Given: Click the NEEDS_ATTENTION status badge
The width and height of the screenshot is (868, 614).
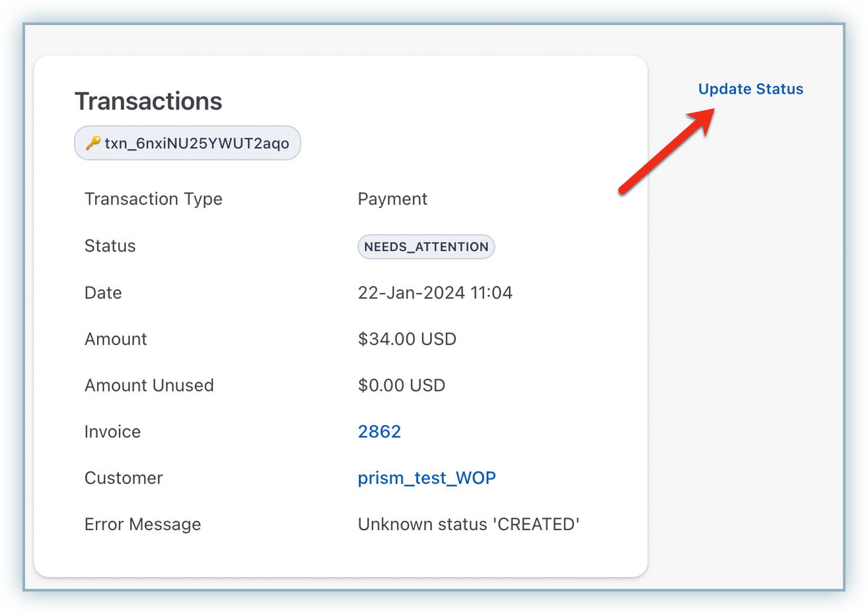Looking at the screenshot, I should pos(426,247).
